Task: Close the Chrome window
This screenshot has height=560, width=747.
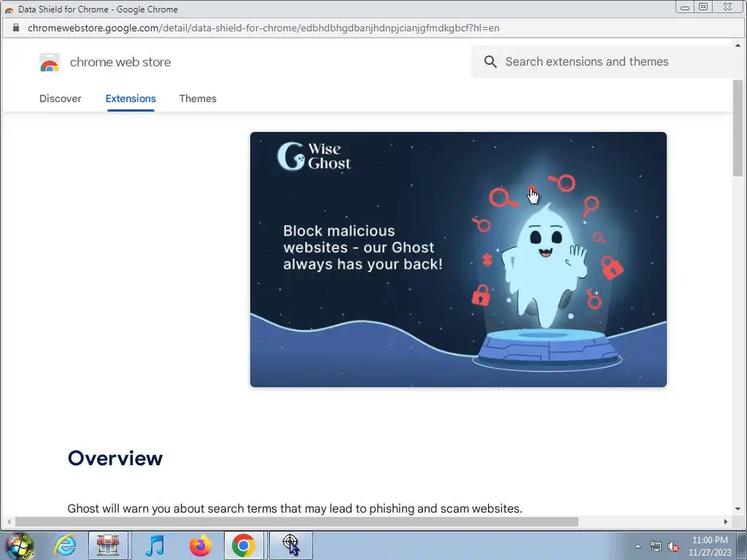Action: coord(728,7)
